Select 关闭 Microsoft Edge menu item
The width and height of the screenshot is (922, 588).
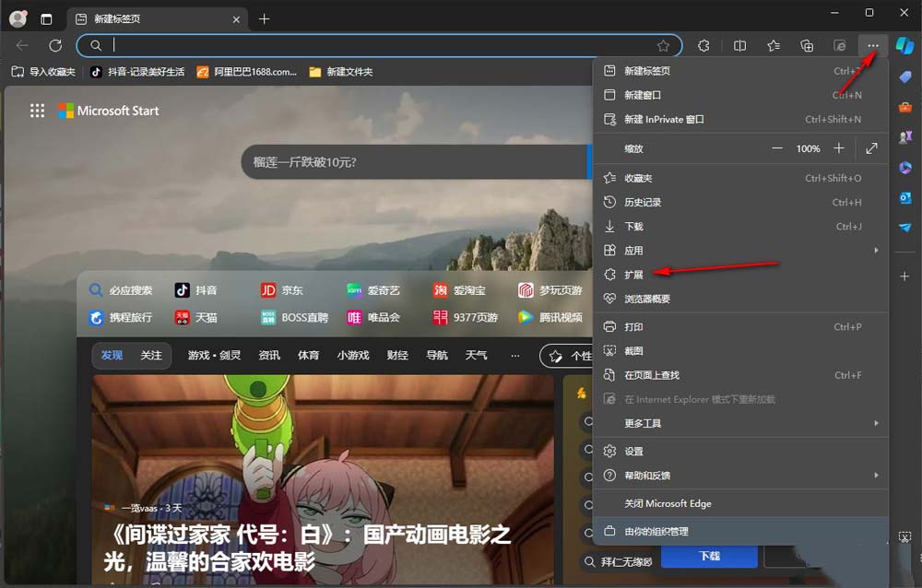click(x=739, y=503)
